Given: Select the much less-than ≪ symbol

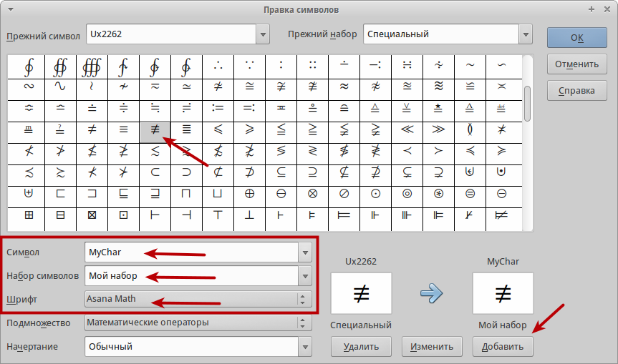Looking at the screenshot, I should 407,129.
